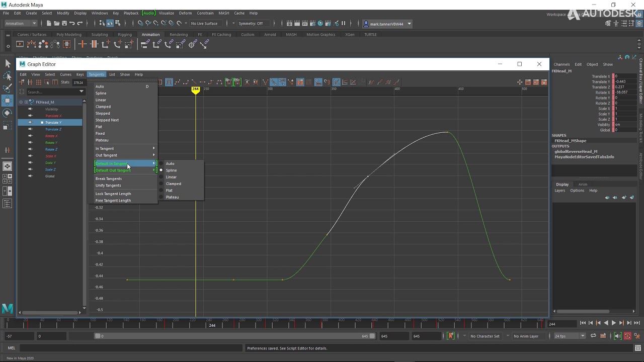Image resolution: width=644 pixels, height=362 pixels.
Task: Open the Options menu in Layer Editor
Action: (577, 191)
